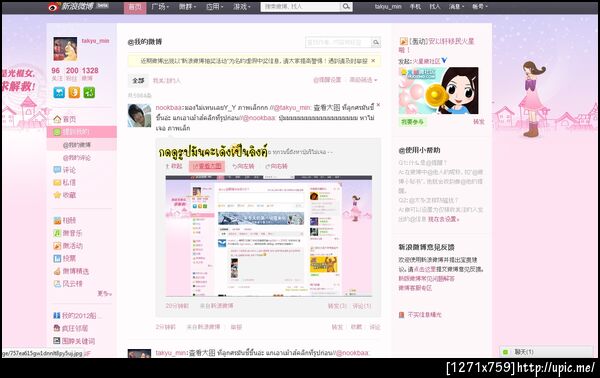Viewport: 600px width, 378px height.
Task: Click the 1328 微博 posts count
Action: pyautogui.click(x=90, y=73)
